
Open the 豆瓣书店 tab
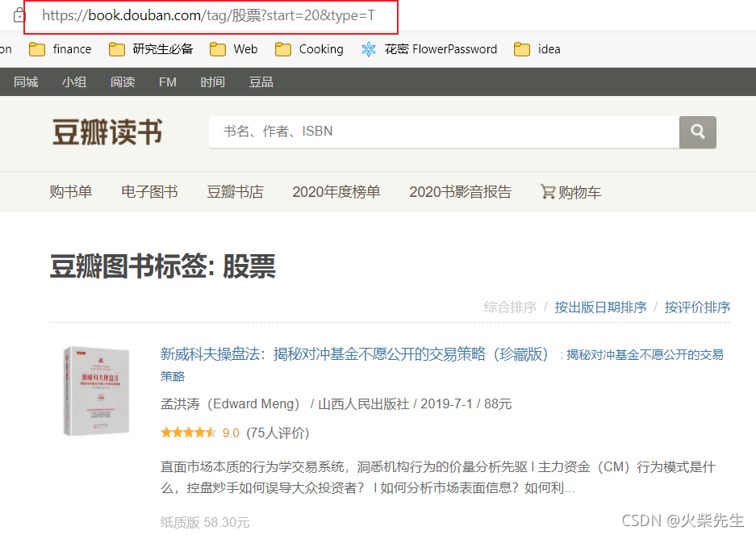[x=236, y=192]
